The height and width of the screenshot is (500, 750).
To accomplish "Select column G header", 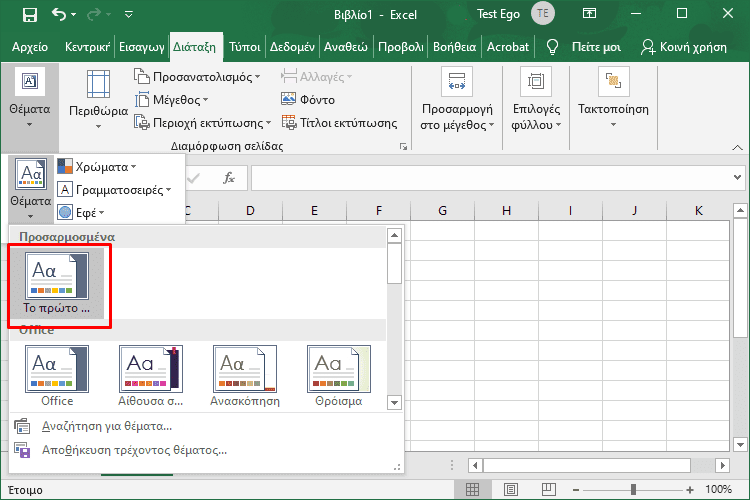I will point(442,211).
